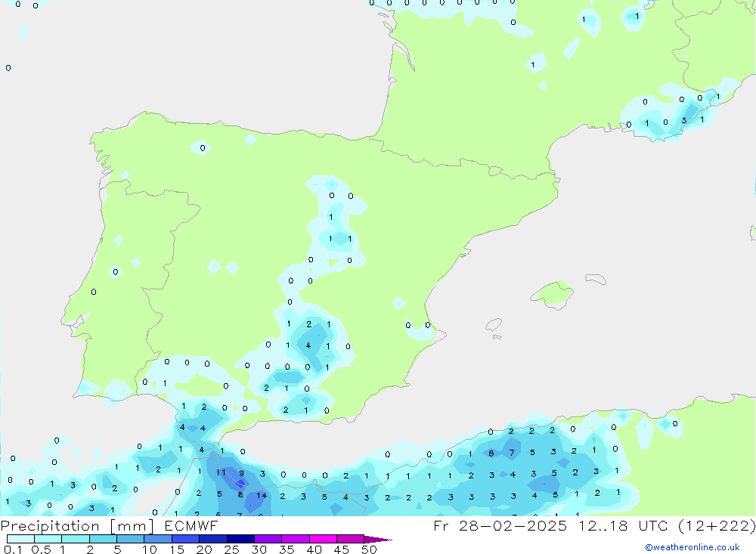
Task: Pick the 45–50 mm legend color swatch
Action: tap(351, 539)
